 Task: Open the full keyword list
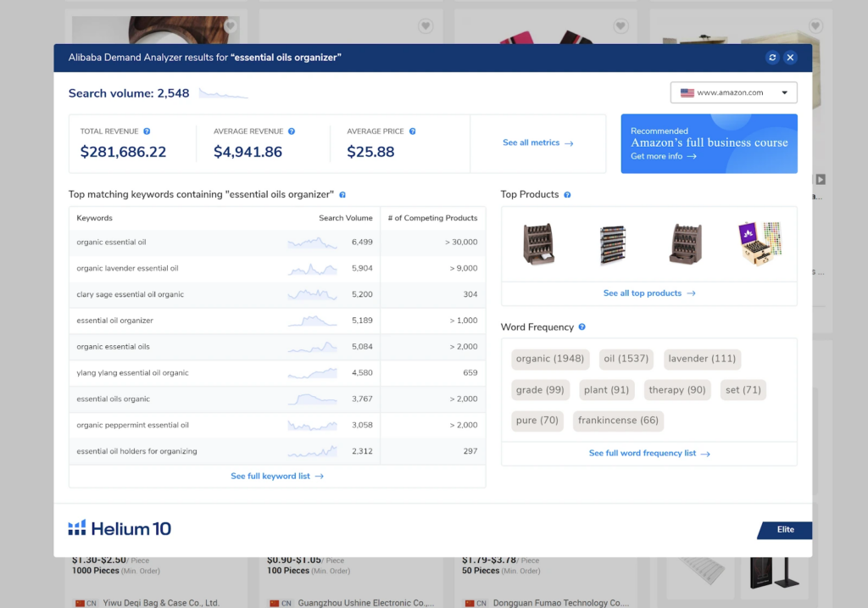coord(277,476)
